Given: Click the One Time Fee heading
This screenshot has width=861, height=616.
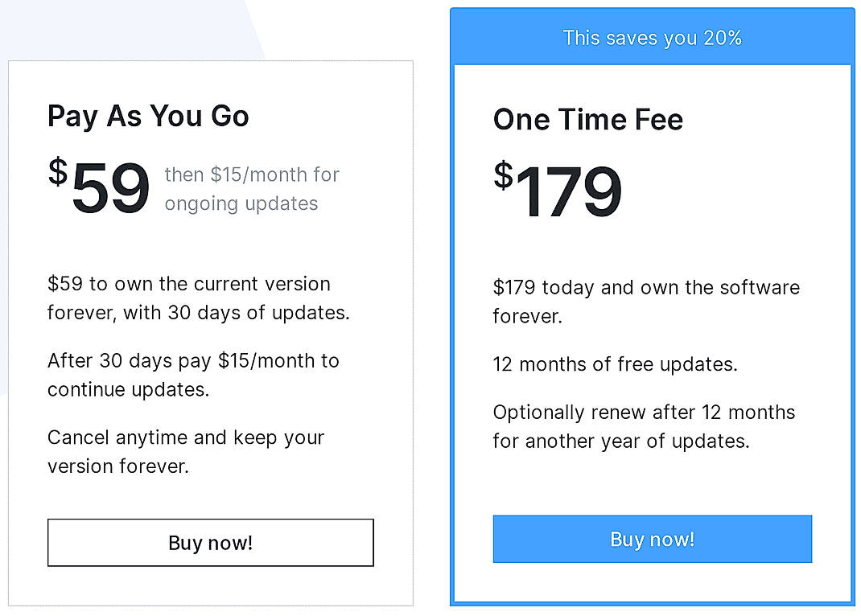Looking at the screenshot, I should [x=587, y=119].
